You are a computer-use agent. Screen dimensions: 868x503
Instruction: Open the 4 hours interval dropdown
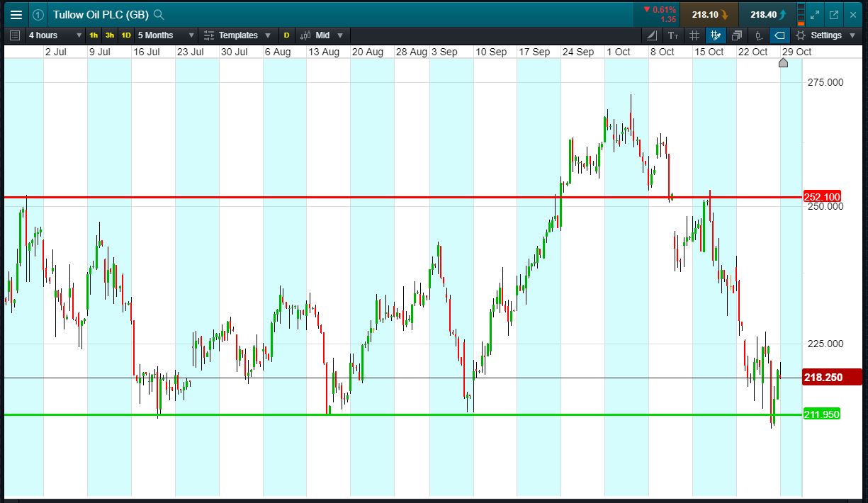tap(55, 35)
